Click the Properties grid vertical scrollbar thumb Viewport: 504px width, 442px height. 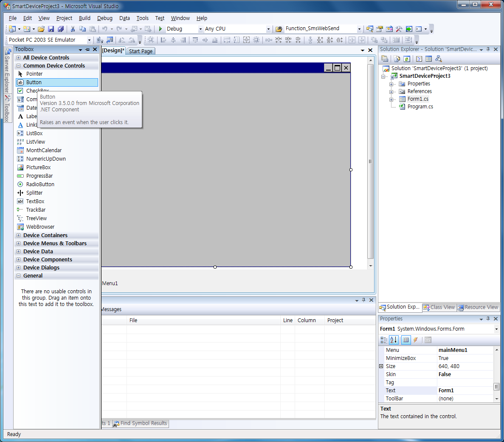point(496,386)
